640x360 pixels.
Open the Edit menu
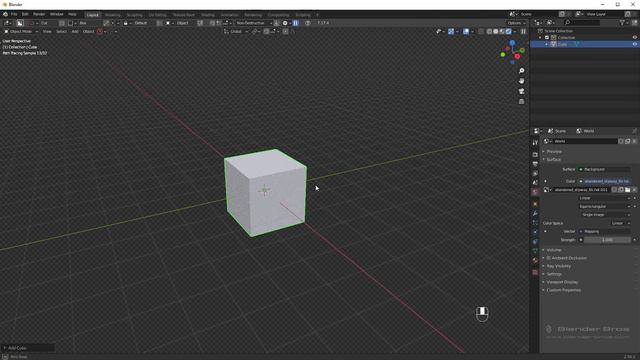point(25,14)
